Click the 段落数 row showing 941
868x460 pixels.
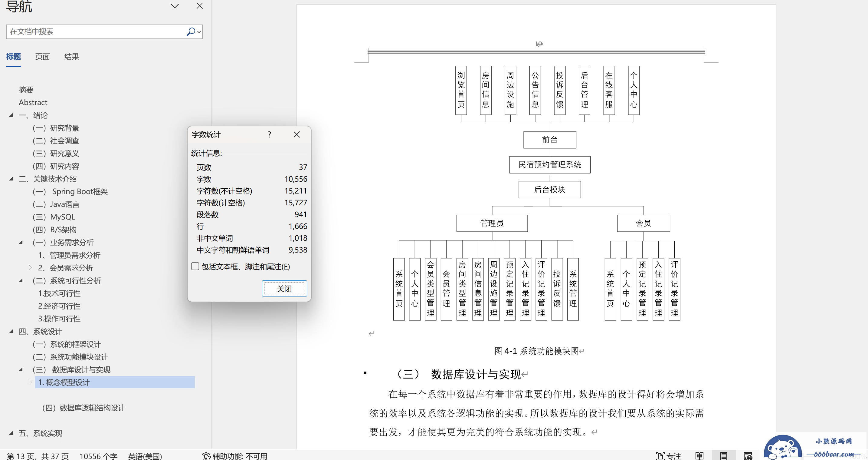252,214
